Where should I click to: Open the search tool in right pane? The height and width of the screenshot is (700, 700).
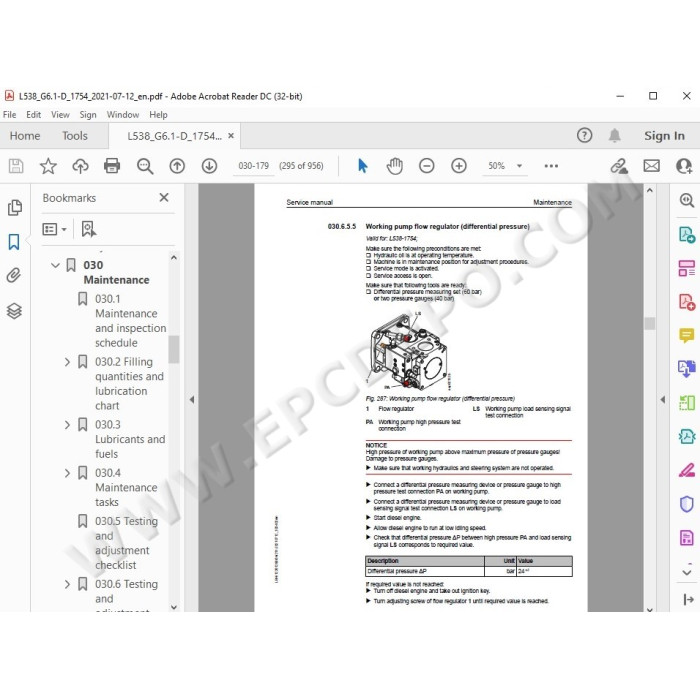point(686,200)
